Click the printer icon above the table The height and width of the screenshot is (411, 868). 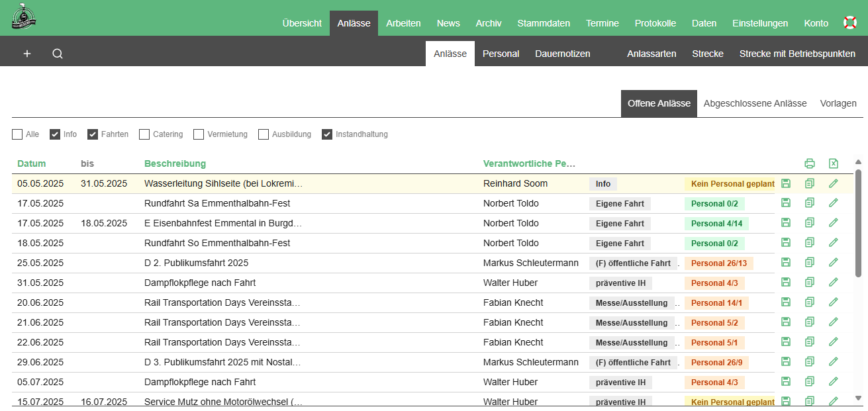809,163
